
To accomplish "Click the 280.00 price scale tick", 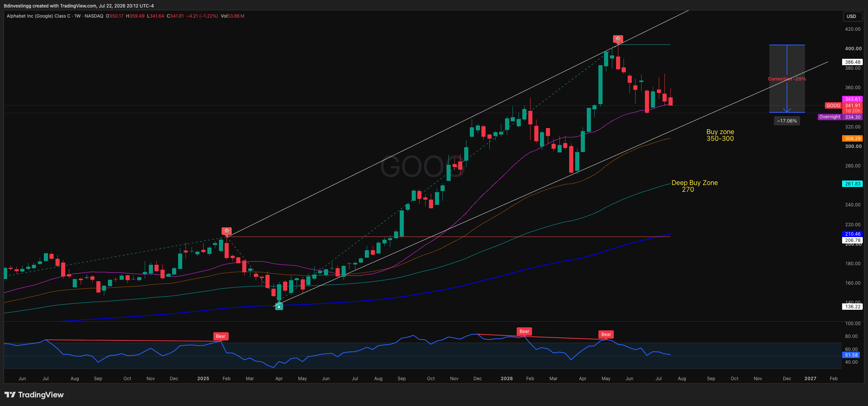I will (853, 166).
